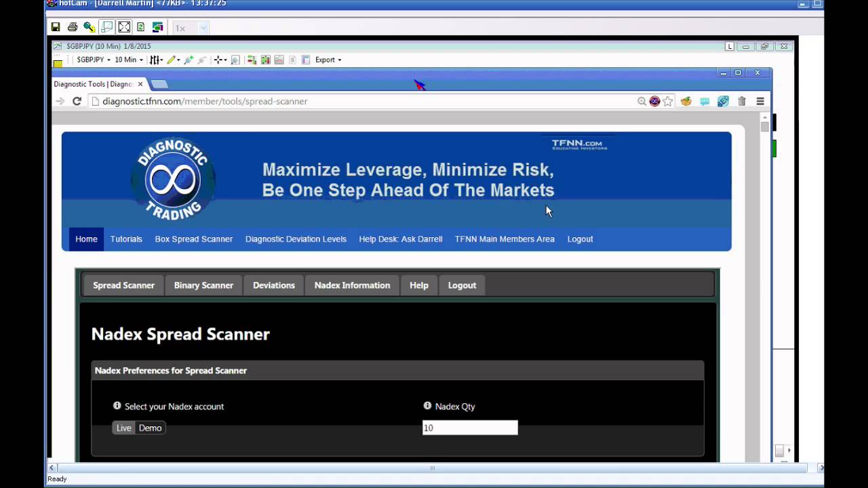Image resolution: width=868 pixels, height=488 pixels.
Task: Click the region-select icon in hotCam toolbar
Action: click(x=106, y=27)
